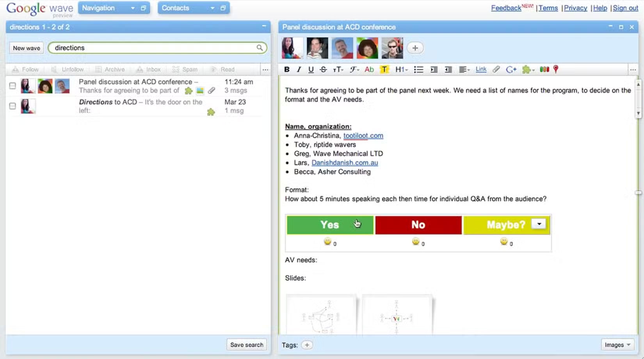The height and width of the screenshot is (359, 644).
Task: Pop out the Contacts panel
Action: 223,8
